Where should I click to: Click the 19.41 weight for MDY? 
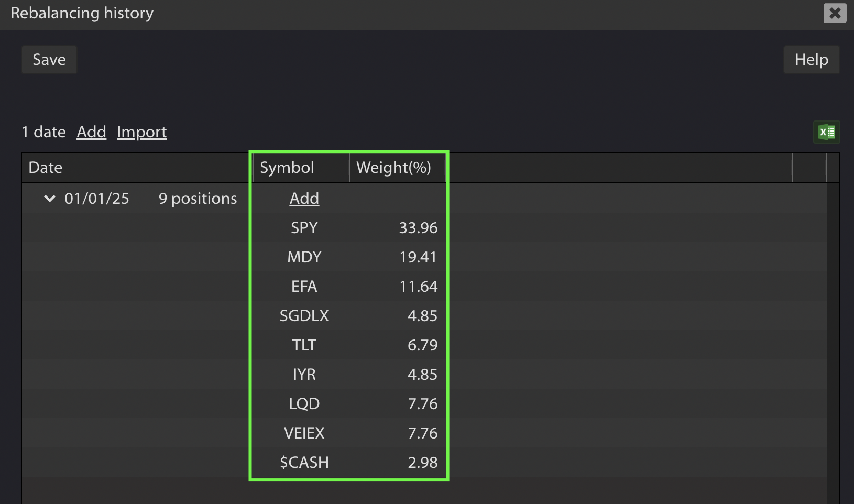[x=418, y=257]
